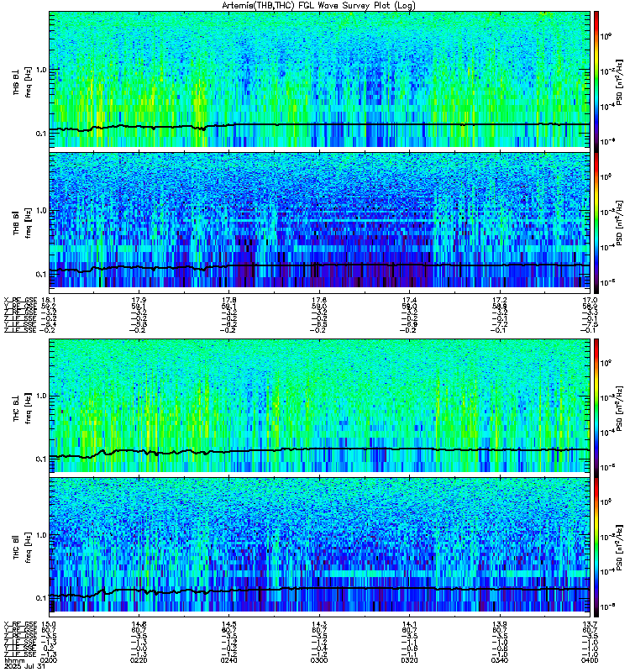
Task: Select the third panel PSD color bar
Action: click(x=596, y=406)
